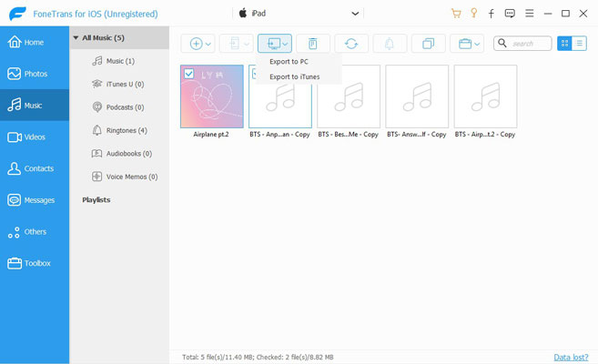
Task: Click the Airplane pt.2 file name
Action: tap(211, 134)
